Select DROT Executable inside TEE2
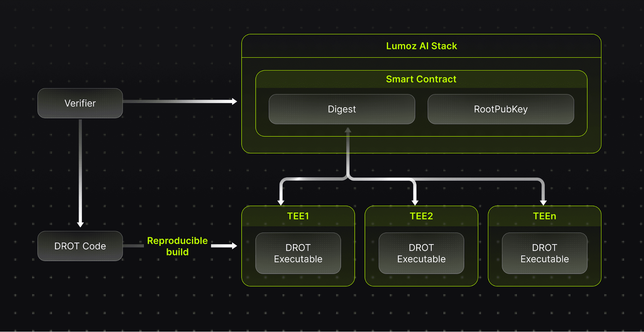 tap(421, 253)
